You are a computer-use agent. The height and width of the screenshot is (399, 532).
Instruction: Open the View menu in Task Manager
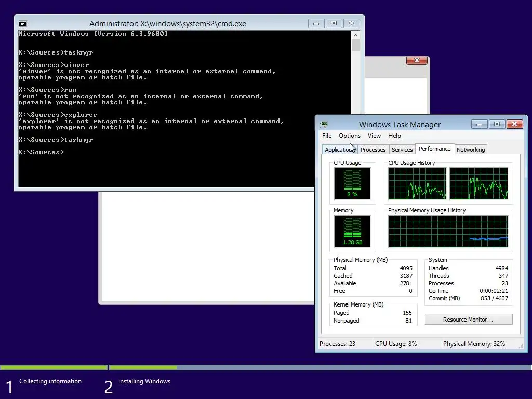[x=374, y=136]
